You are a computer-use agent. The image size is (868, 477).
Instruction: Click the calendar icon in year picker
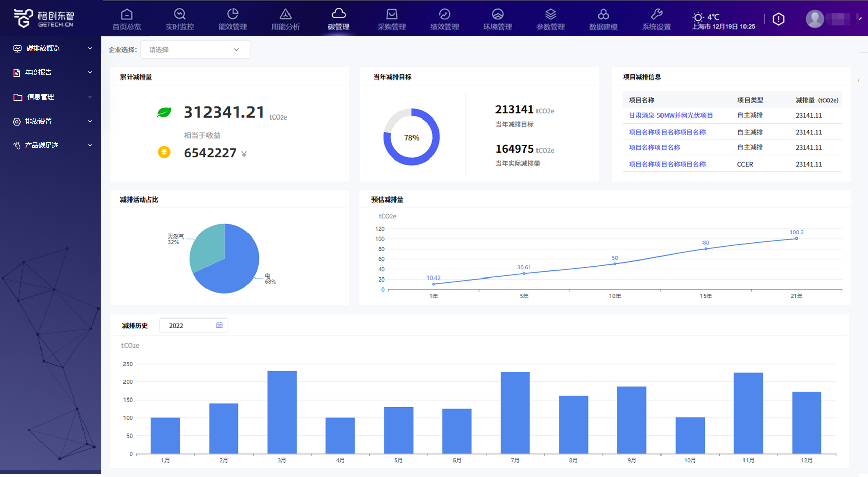(219, 325)
